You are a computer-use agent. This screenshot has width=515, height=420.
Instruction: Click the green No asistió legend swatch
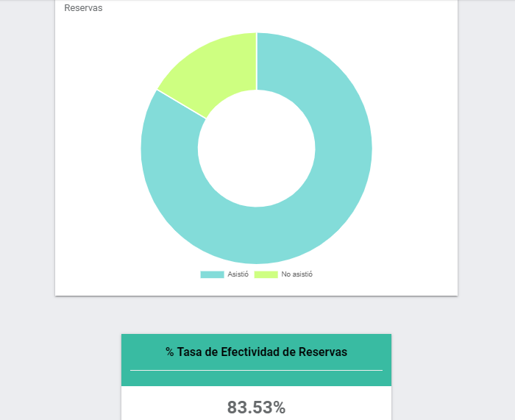pos(266,274)
